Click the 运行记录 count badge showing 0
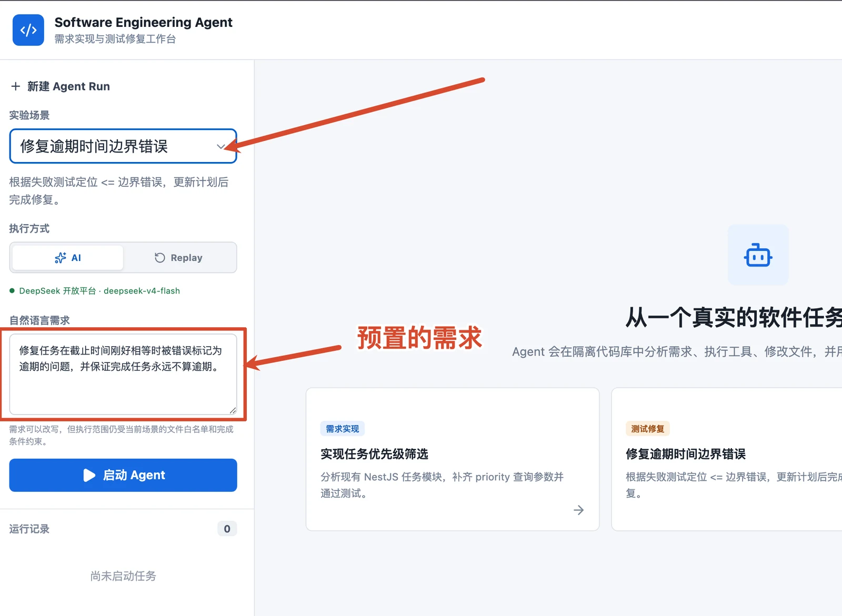Screen dimensions: 842x616 point(227,529)
